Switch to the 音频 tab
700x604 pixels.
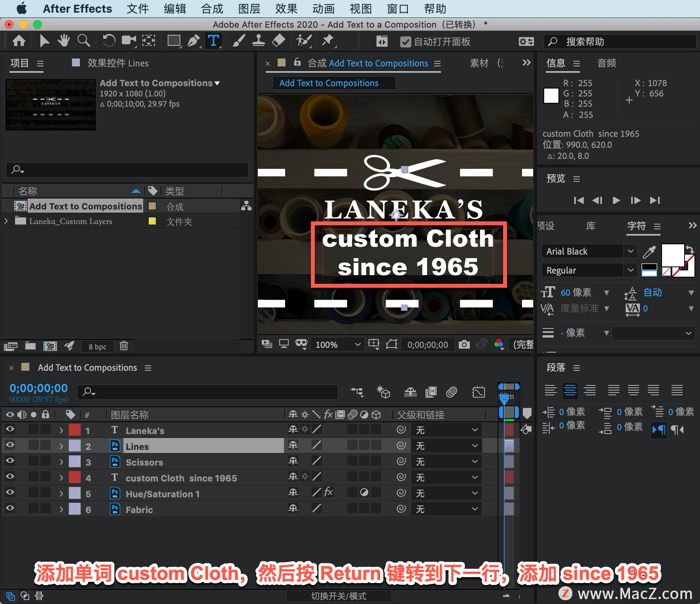[x=607, y=63]
